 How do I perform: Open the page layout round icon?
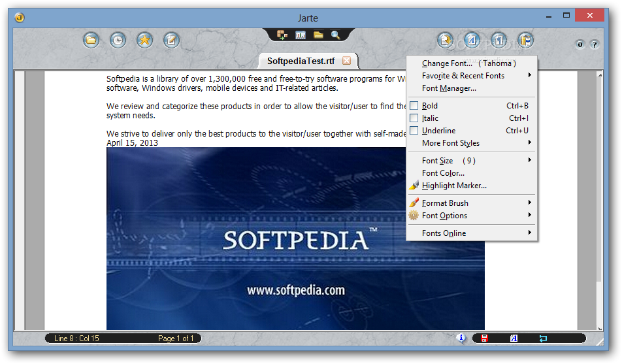point(525,40)
